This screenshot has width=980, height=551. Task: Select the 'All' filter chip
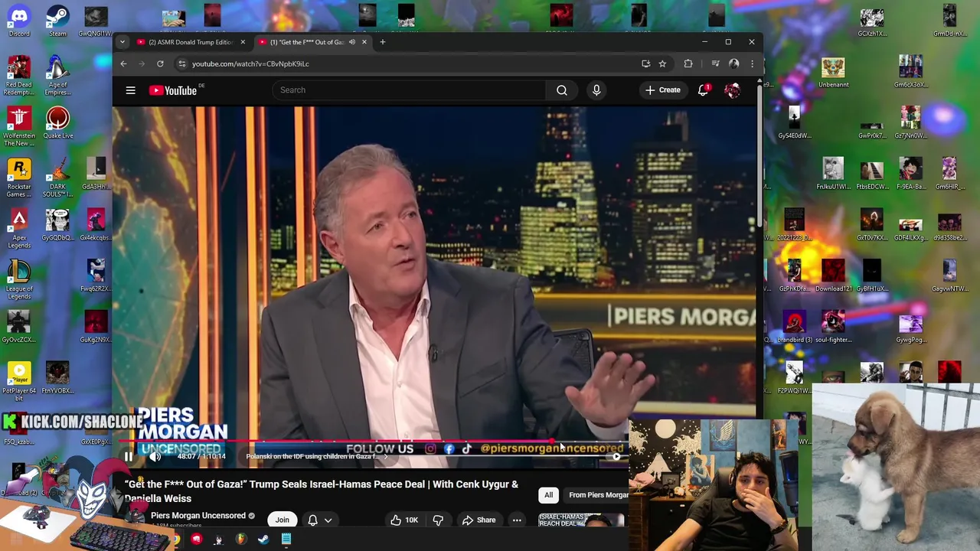coord(548,495)
